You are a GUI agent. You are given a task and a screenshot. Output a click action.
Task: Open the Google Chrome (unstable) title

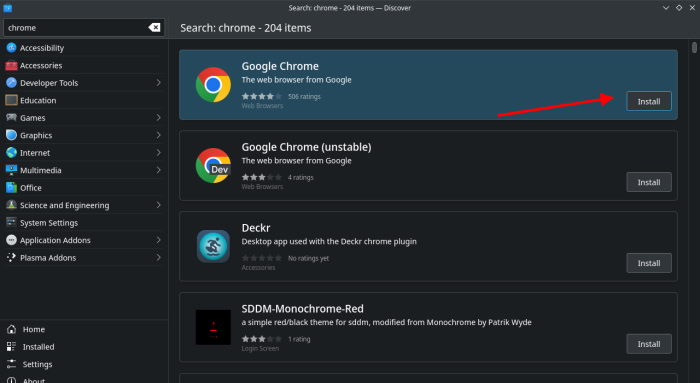[306, 147]
